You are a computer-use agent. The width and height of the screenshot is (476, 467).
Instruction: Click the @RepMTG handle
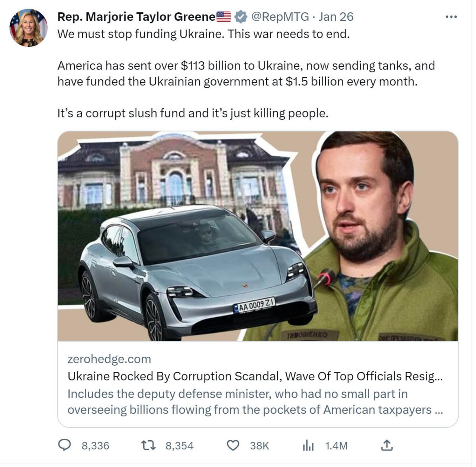click(x=280, y=17)
